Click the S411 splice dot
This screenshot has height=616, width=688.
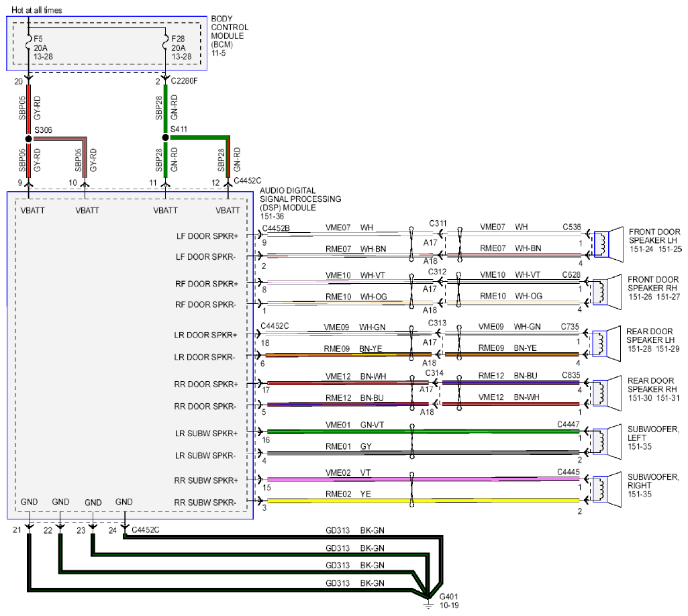[165, 138]
